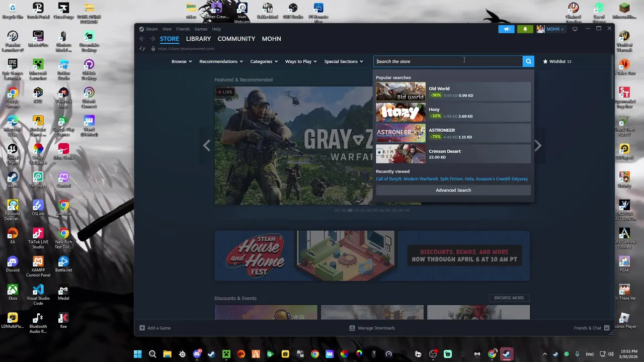Show next featured game carousel arrow
644x362 pixels.
coord(538,146)
